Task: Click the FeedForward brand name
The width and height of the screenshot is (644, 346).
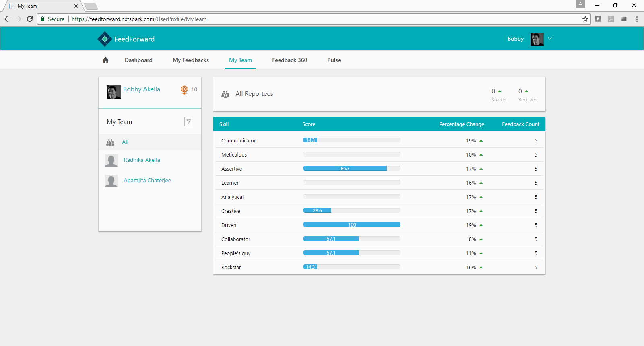Action: coord(134,39)
